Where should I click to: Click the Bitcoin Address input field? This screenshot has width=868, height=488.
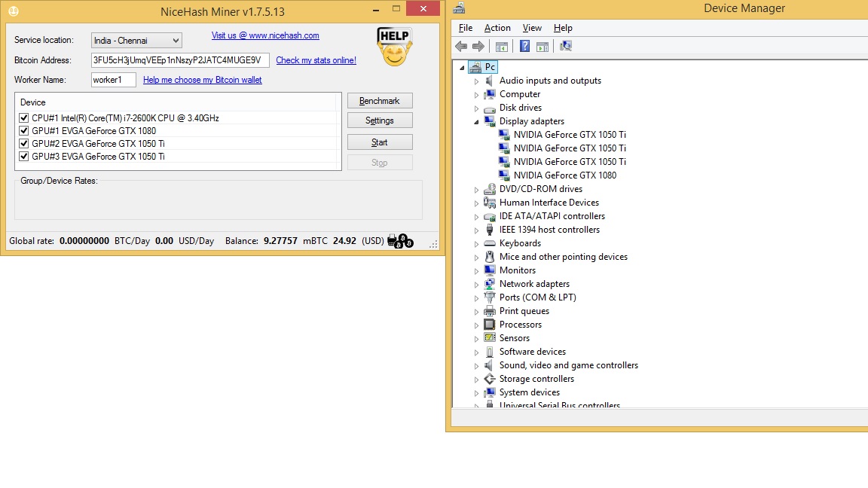click(x=181, y=59)
